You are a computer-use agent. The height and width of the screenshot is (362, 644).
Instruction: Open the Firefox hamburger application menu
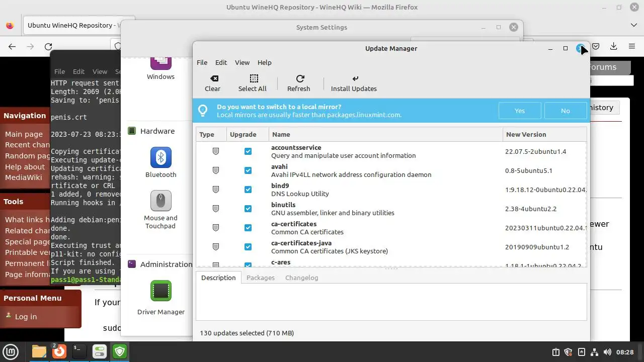point(632,46)
